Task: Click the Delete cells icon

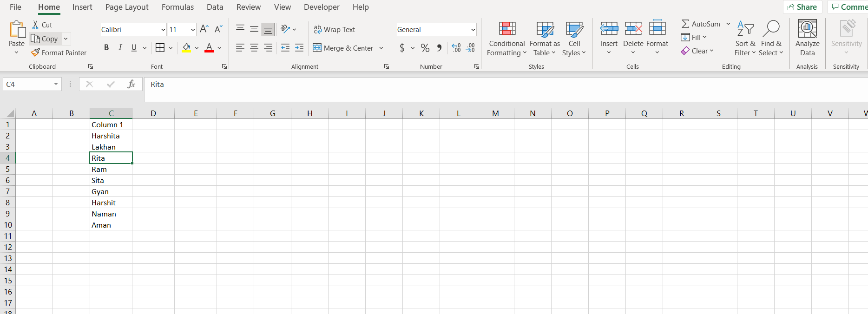Action: click(633, 29)
